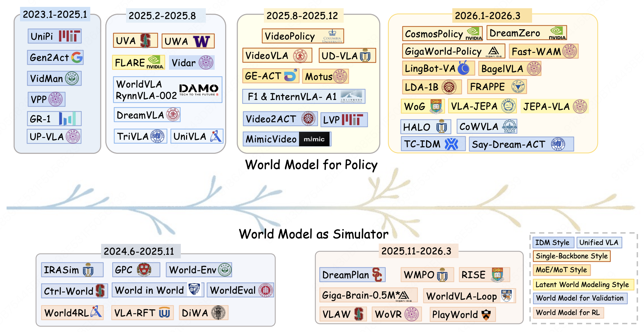
Task: Click the WoVR label
Action: (388, 315)
